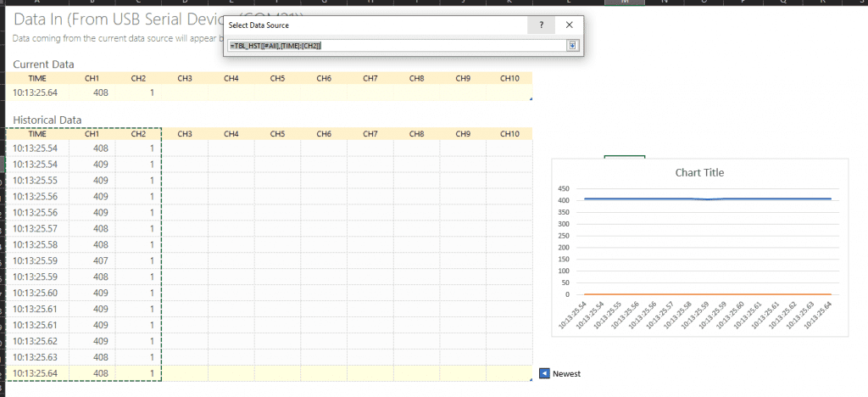Select historical time cell 10:13:25.63
868x397 pixels.
click(37, 357)
